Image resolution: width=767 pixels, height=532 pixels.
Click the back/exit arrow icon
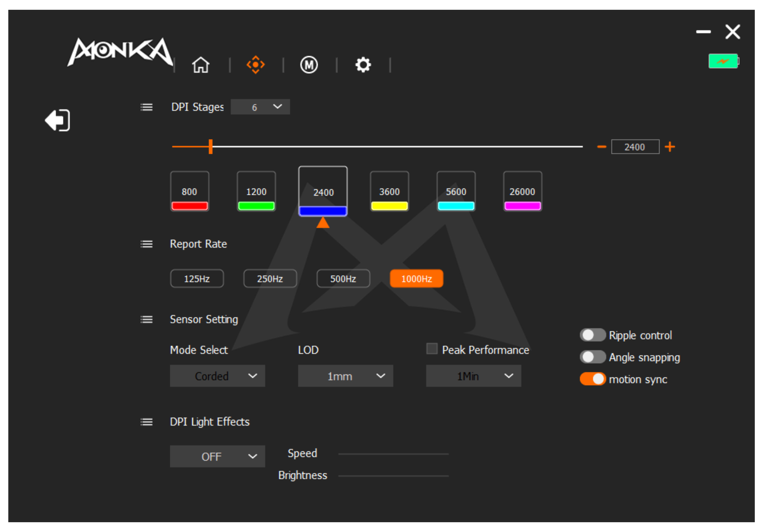tap(58, 120)
